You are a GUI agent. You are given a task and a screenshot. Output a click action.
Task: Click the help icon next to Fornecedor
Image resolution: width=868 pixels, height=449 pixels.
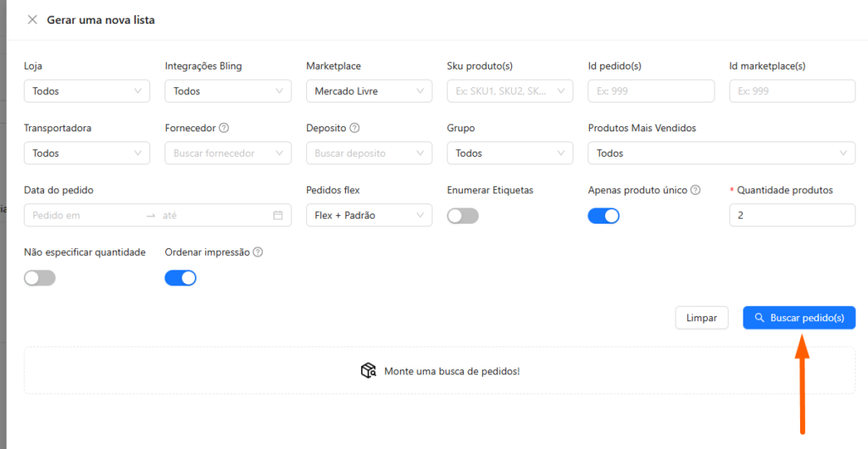coord(224,128)
